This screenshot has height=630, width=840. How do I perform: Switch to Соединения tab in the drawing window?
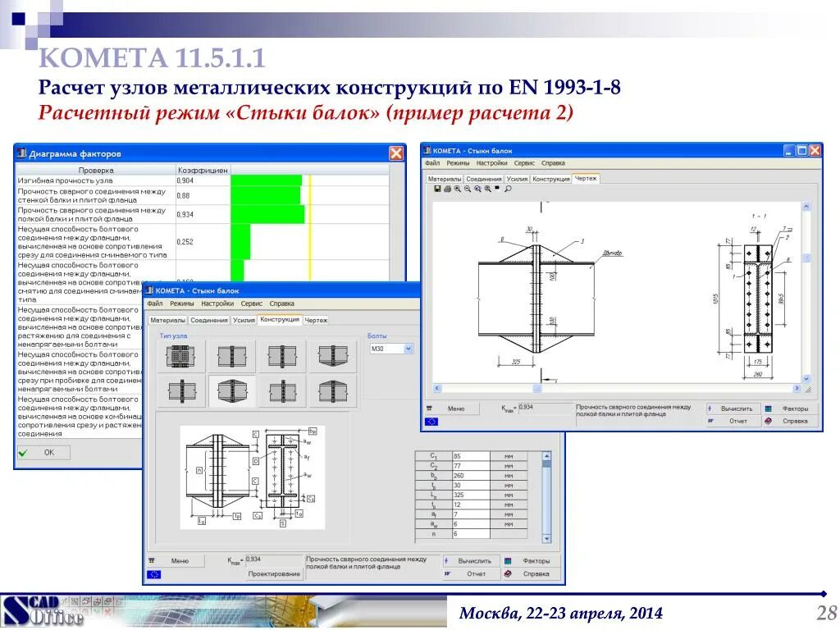pos(484,180)
